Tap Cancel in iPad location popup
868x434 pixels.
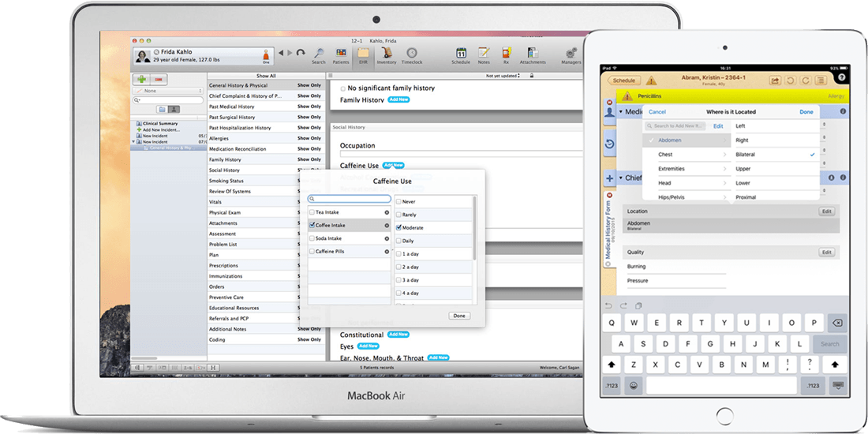click(657, 112)
